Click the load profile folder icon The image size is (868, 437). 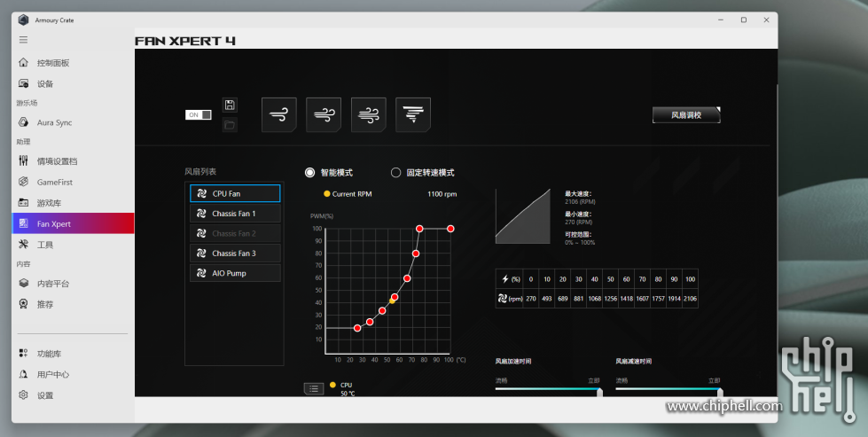(x=230, y=125)
